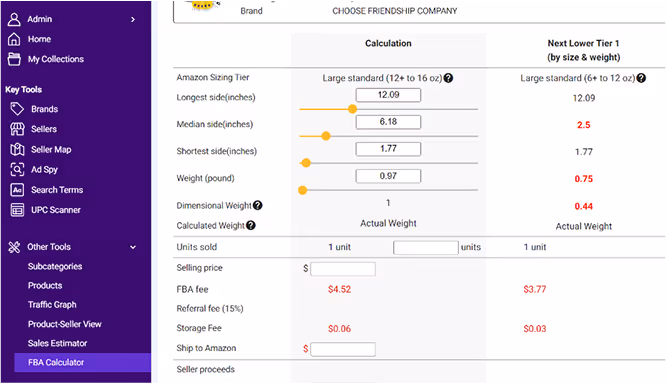666x383 pixels.
Task: Click the red Weight value 0.75
Action: [584, 179]
